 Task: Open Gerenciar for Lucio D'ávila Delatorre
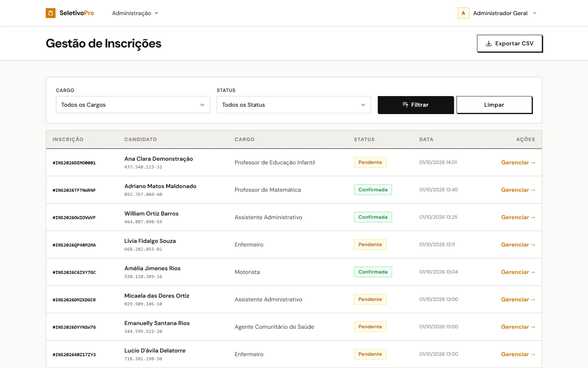tap(518, 354)
